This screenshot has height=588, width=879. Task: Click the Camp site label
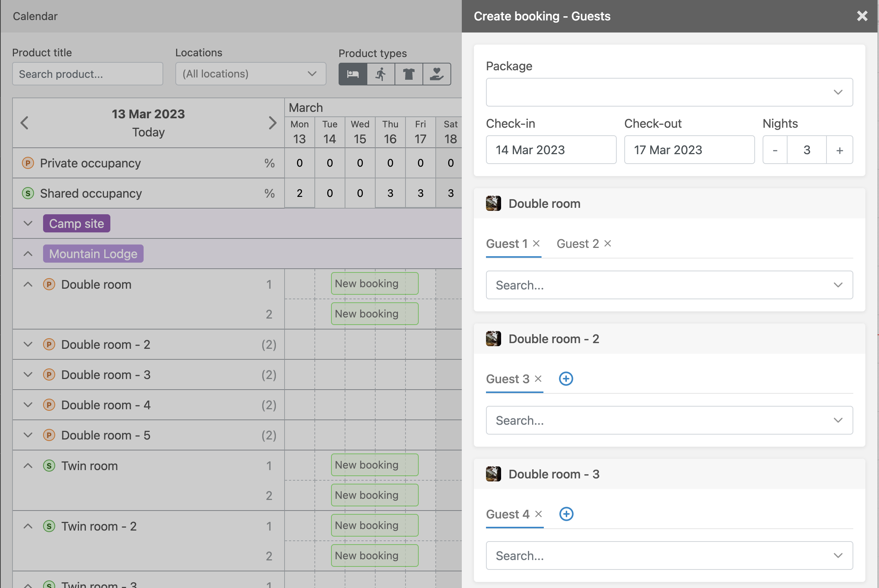pos(77,223)
